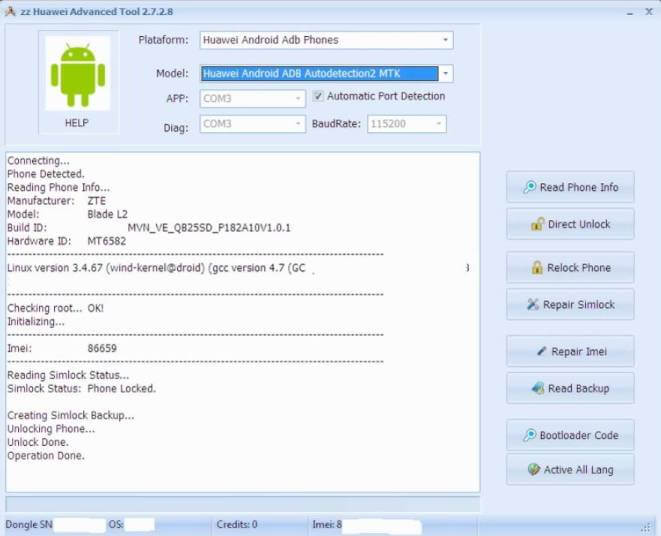Screen dimensions: 661x536
Task: Click the globe icon on Active All Lang
Action: point(534,469)
